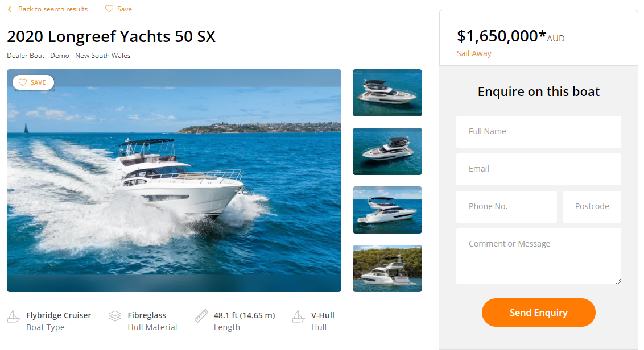Click the boat type sailboat icon
Image resolution: width=644 pixels, height=350 pixels.
pos(14,316)
